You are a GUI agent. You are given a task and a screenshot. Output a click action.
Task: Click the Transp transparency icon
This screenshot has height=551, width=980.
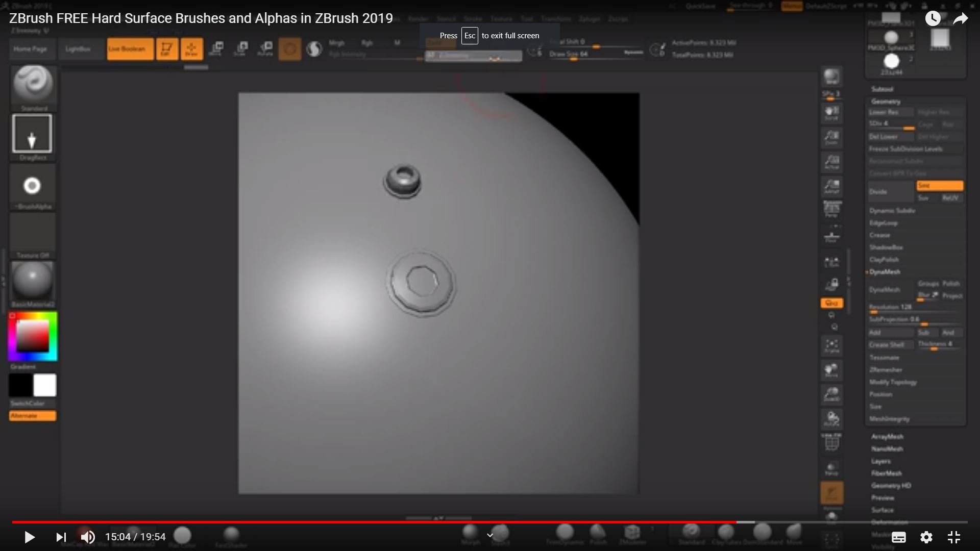(x=831, y=468)
